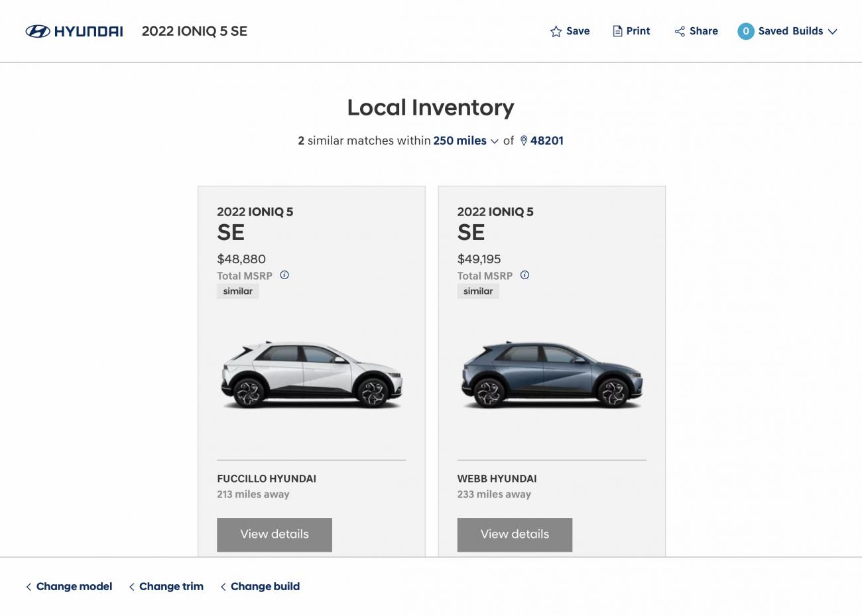Click info icon beside $48,880 Total MSRP
The image size is (862, 616).
click(x=284, y=275)
